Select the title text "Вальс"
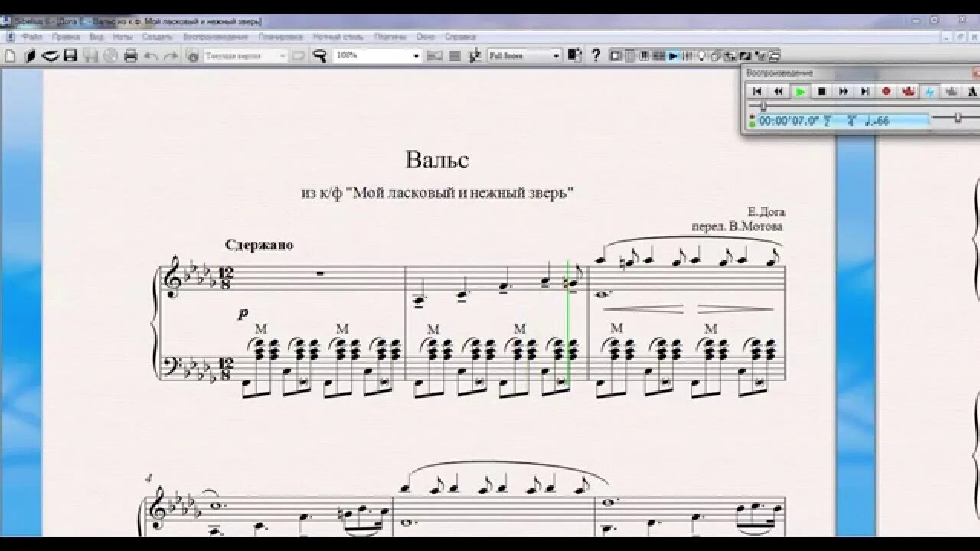The height and width of the screenshot is (551, 980). click(x=436, y=160)
